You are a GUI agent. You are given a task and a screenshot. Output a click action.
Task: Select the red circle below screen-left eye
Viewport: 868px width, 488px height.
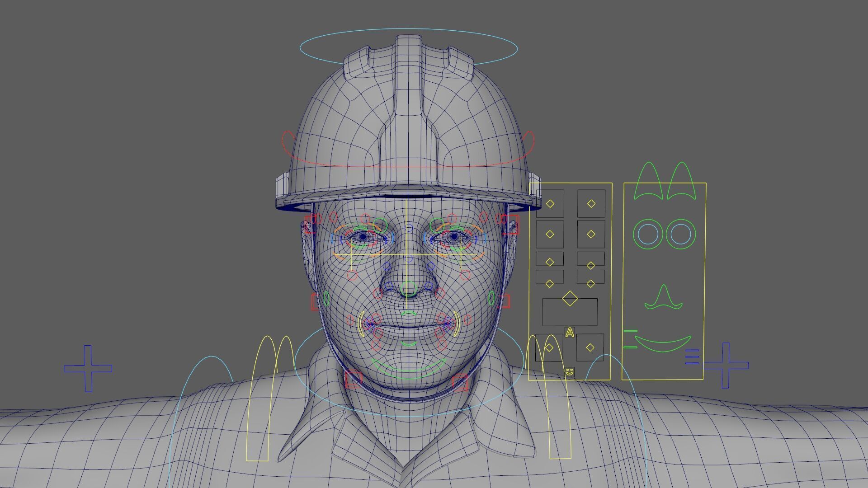click(x=353, y=275)
